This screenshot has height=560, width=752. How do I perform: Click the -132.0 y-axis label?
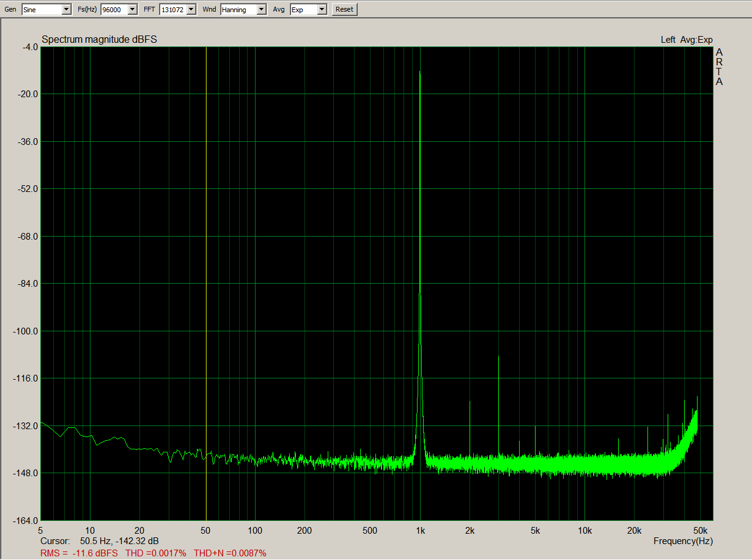click(x=26, y=426)
